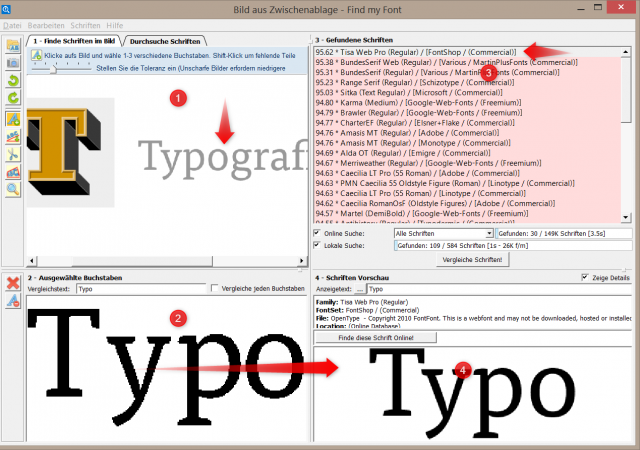Click scroll-down arrow of font results list

coord(626,218)
